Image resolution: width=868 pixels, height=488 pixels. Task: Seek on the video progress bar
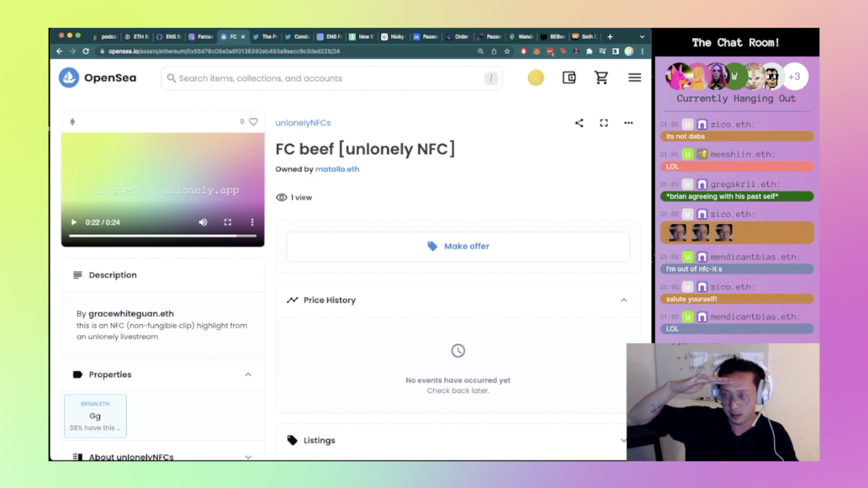click(162, 236)
